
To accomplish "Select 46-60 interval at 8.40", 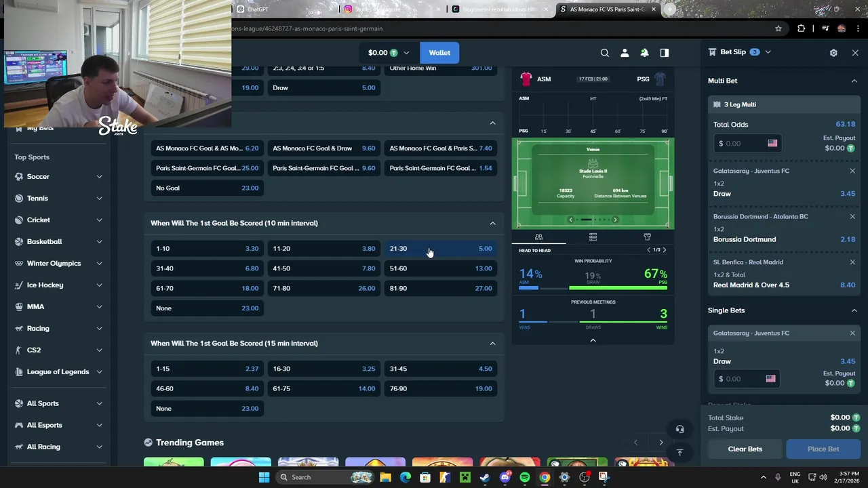I will [207, 388].
